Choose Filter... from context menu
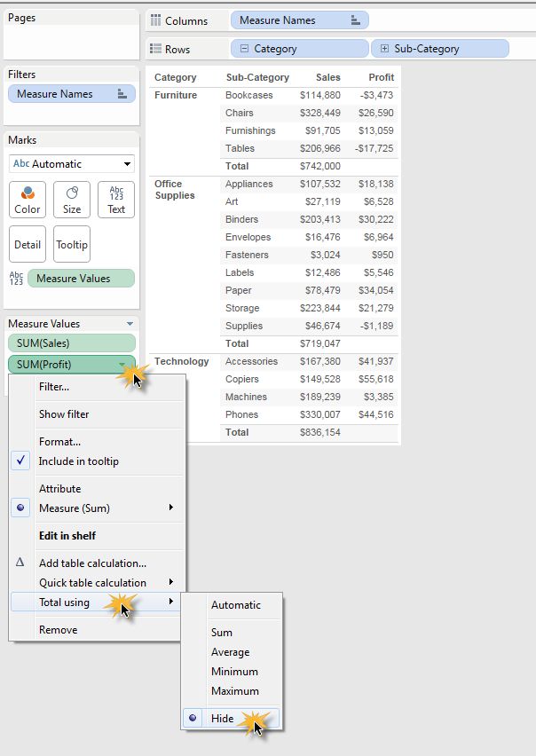 (x=54, y=387)
